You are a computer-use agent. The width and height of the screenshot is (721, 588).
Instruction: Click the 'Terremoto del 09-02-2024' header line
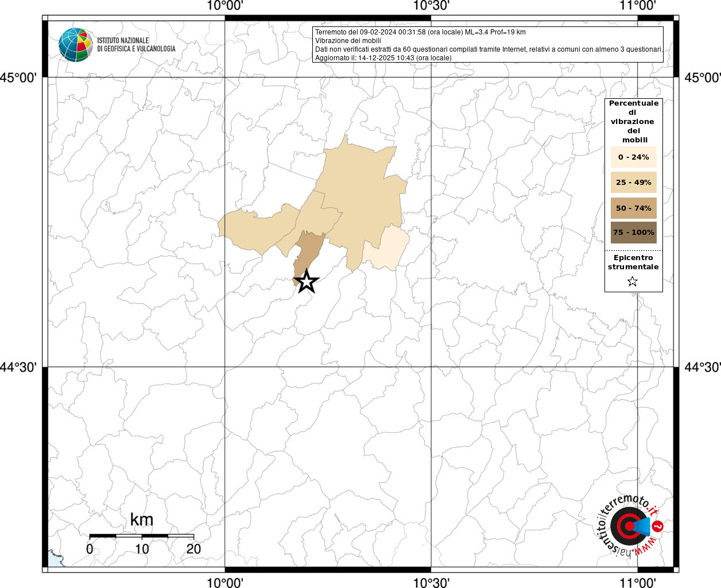tap(420, 32)
